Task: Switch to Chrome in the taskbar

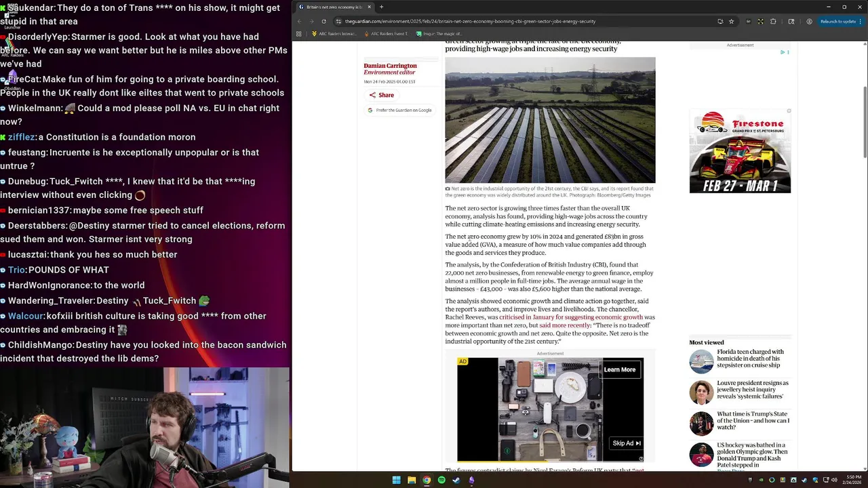Action: coord(427,480)
